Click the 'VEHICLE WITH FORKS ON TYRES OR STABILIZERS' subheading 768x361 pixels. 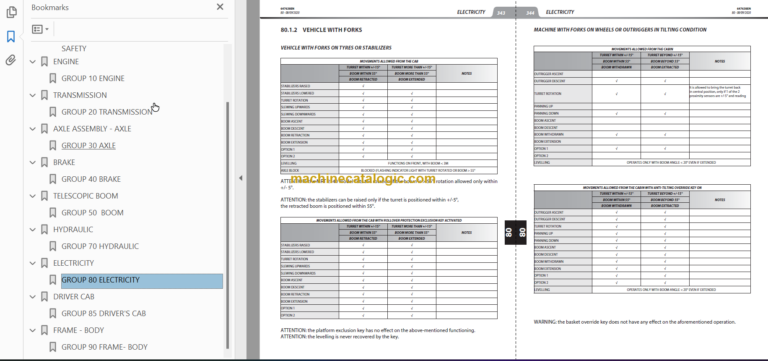click(x=336, y=48)
